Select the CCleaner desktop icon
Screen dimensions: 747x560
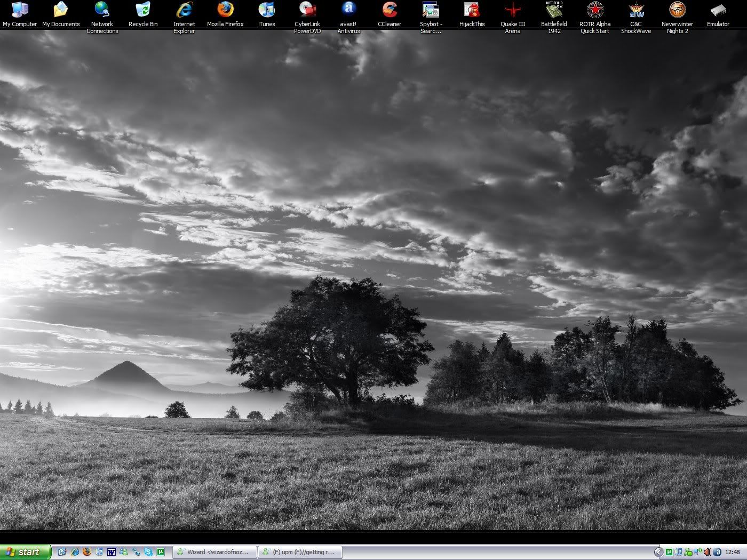(x=390, y=14)
